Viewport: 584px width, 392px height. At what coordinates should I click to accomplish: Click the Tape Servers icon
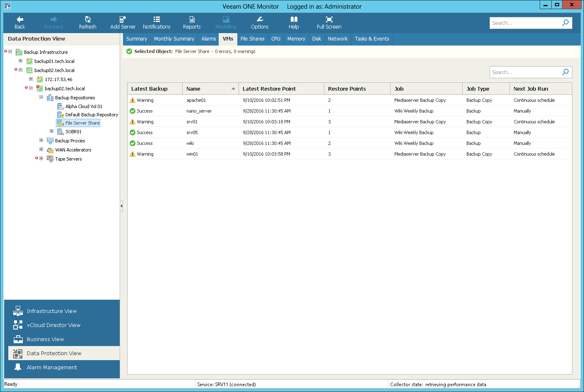(x=50, y=159)
